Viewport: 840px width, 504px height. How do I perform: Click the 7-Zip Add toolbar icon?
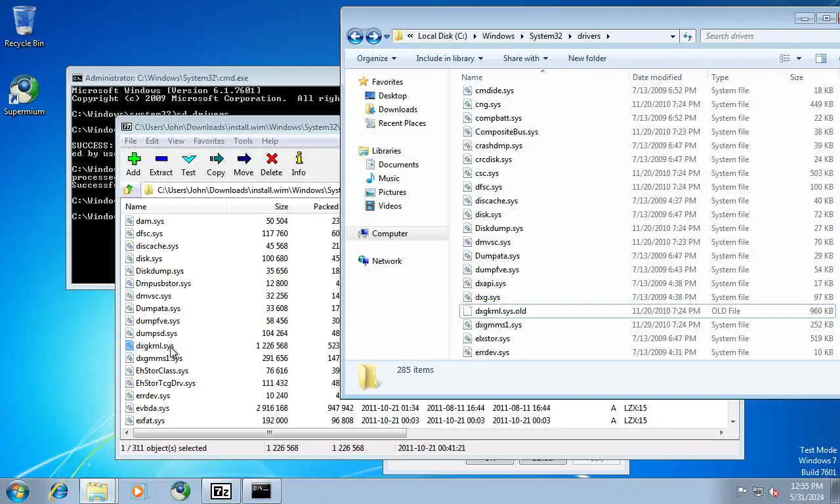click(134, 159)
